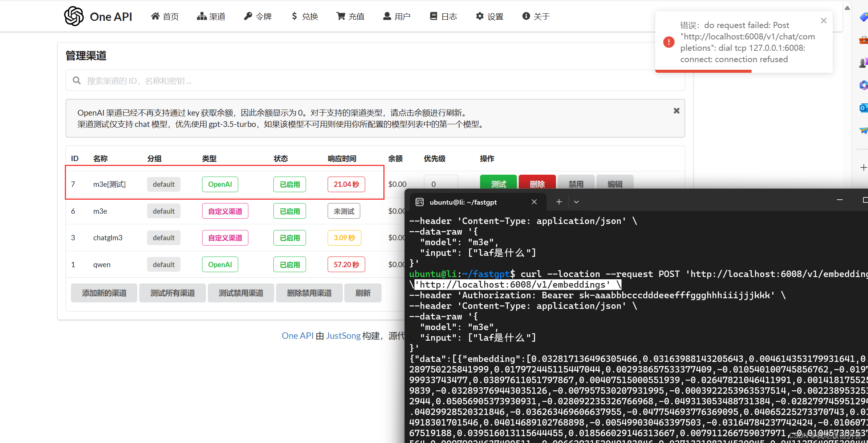Open the 日志 logs menu
Screen dimensions: 868x443
pyautogui.click(x=443, y=16)
